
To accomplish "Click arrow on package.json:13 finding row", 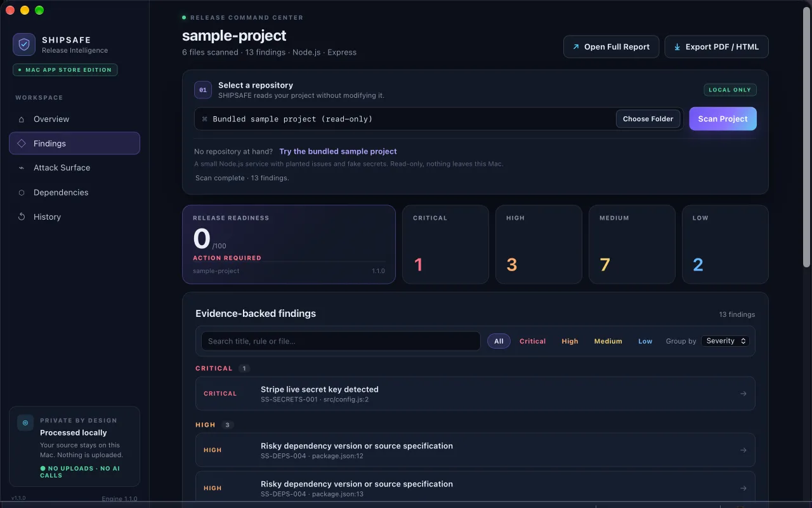I will coord(743,488).
